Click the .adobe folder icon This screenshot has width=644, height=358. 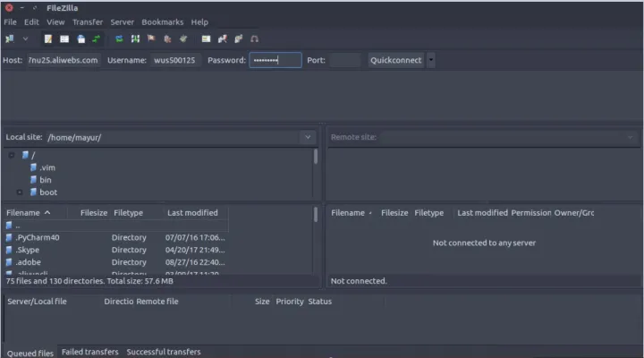tap(9, 262)
